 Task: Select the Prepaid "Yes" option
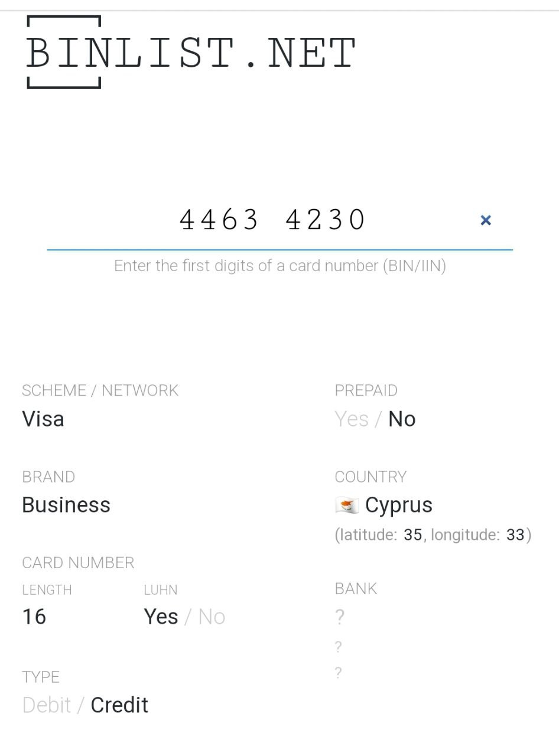pyautogui.click(x=352, y=419)
